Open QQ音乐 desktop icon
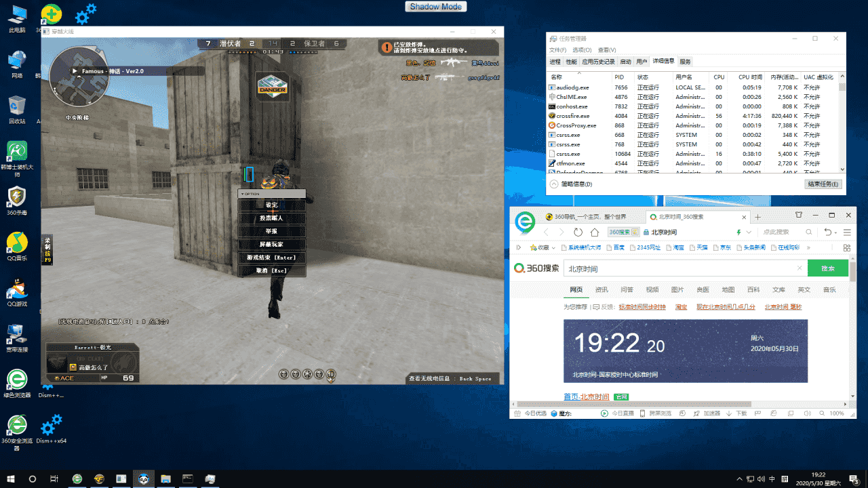 click(x=17, y=247)
